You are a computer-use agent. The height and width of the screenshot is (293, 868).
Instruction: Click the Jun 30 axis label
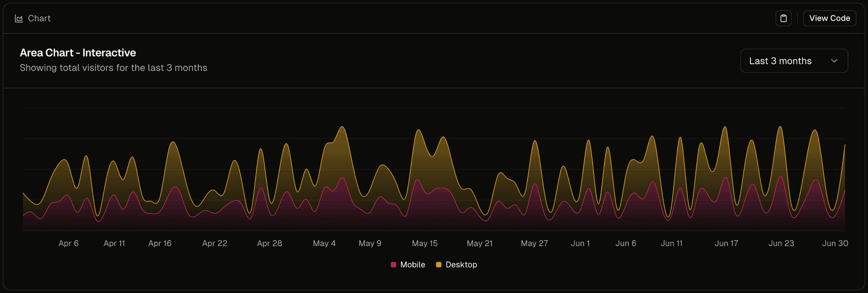pyautogui.click(x=835, y=243)
